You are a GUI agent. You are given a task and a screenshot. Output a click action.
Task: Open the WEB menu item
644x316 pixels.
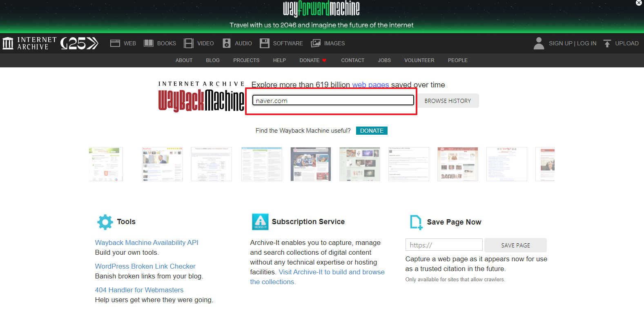pos(130,43)
